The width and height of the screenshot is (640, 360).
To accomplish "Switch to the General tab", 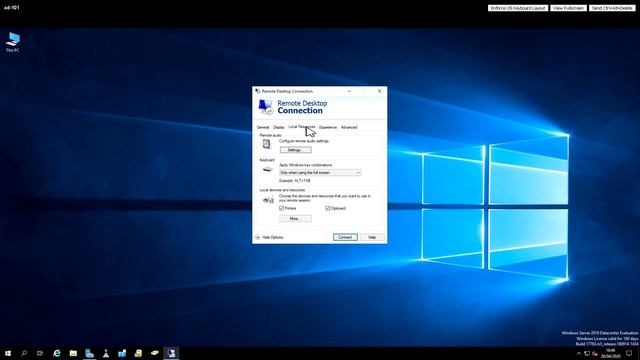I will tap(263, 127).
